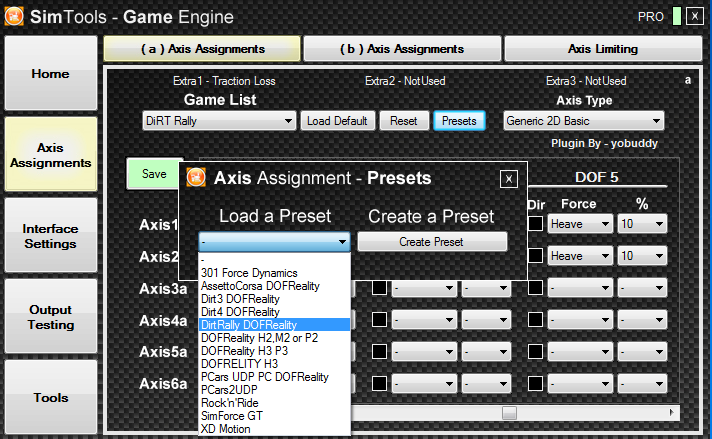Click the Load Default button
Viewport: 712px width, 439px height.
pos(337,121)
